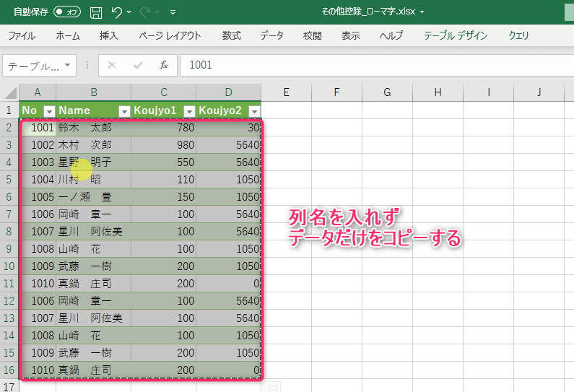Open the Redo history dropdown arrow

pyautogui.click(x=157, y=12)
